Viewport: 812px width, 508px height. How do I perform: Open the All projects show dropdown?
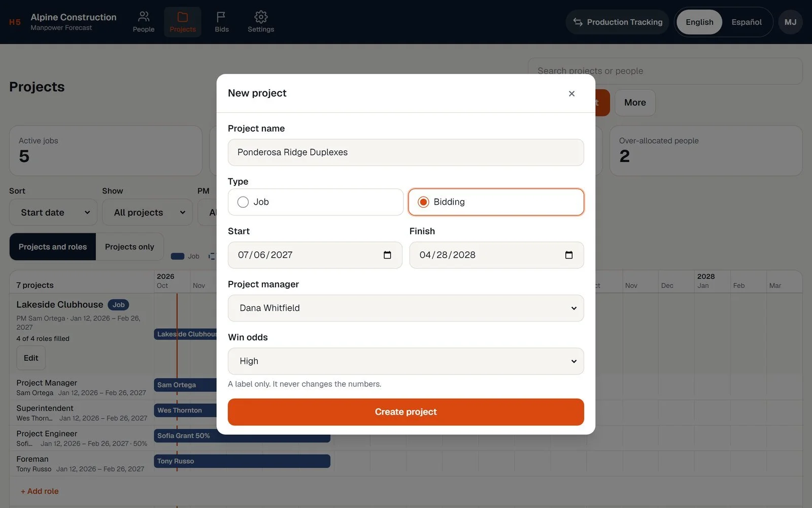[147, 212]
